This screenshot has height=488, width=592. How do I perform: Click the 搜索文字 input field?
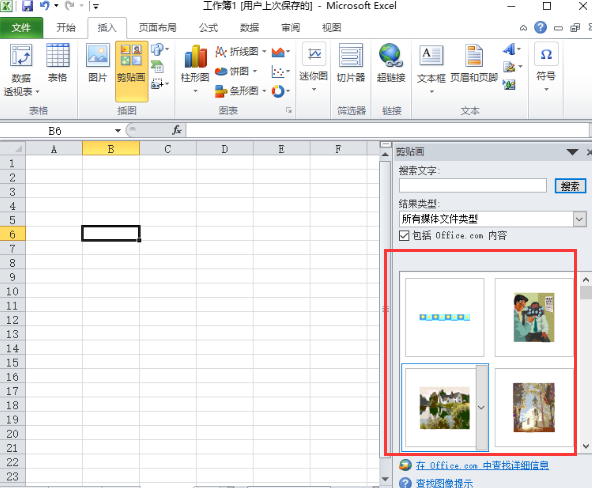[473, 186]
